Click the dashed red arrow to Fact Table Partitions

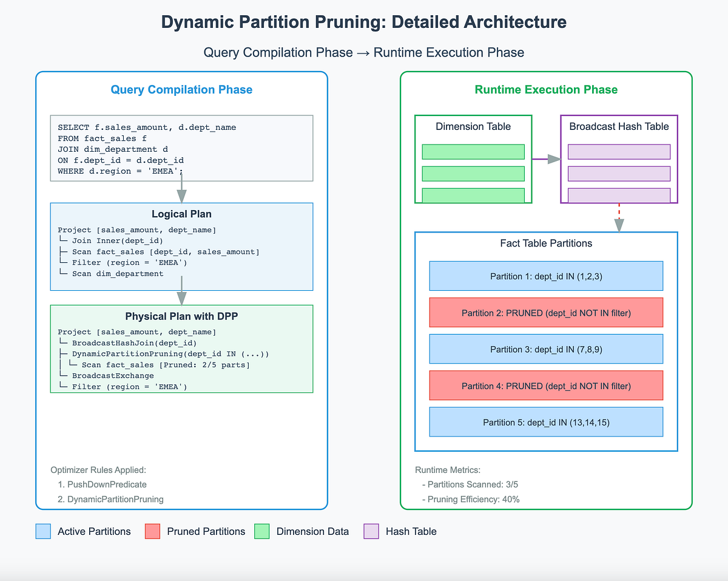(x=619, y=216)
